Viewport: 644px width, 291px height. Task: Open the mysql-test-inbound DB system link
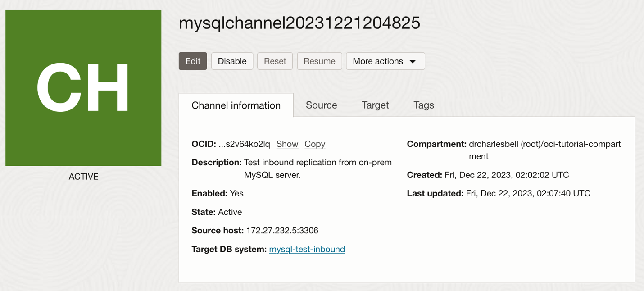(x=307, y=249)
